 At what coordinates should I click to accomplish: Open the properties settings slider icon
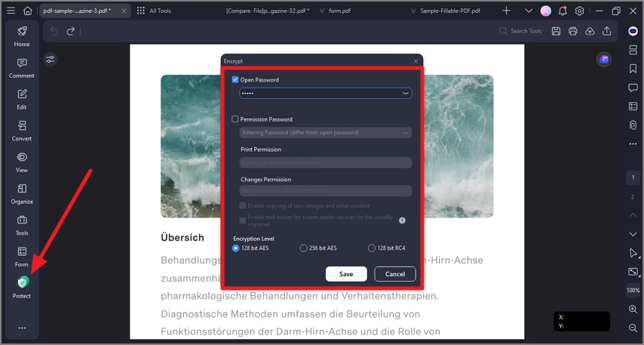point(51,60)
